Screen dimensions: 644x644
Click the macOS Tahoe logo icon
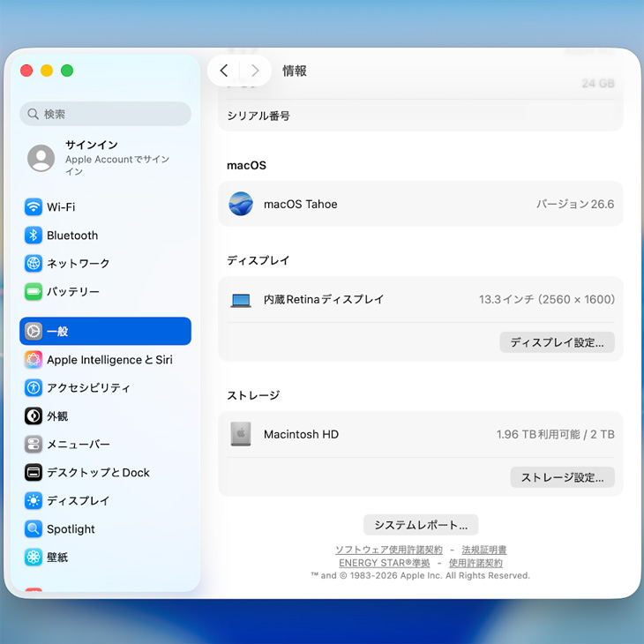click(x=241, y=204)
